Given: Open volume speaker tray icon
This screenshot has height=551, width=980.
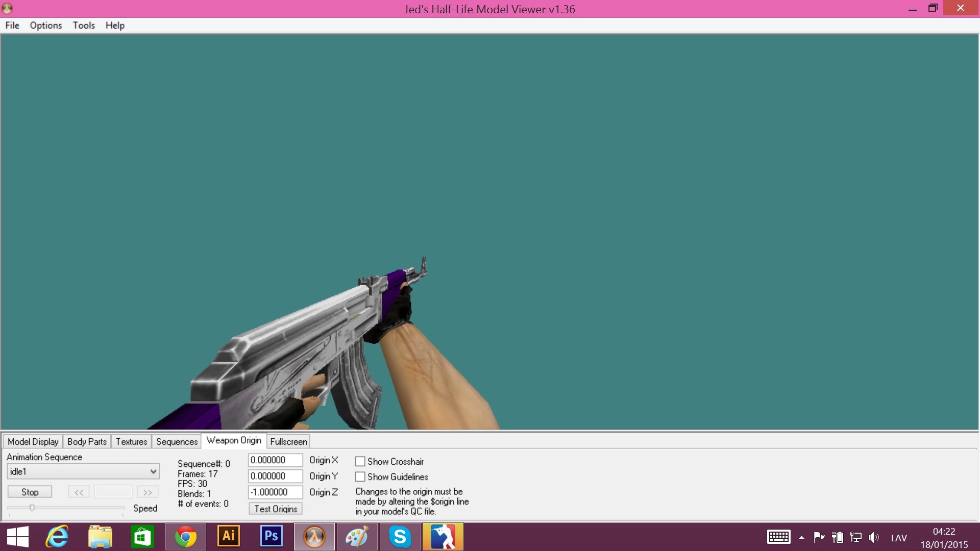Looking at the screenshot, I should click(874, 537).
